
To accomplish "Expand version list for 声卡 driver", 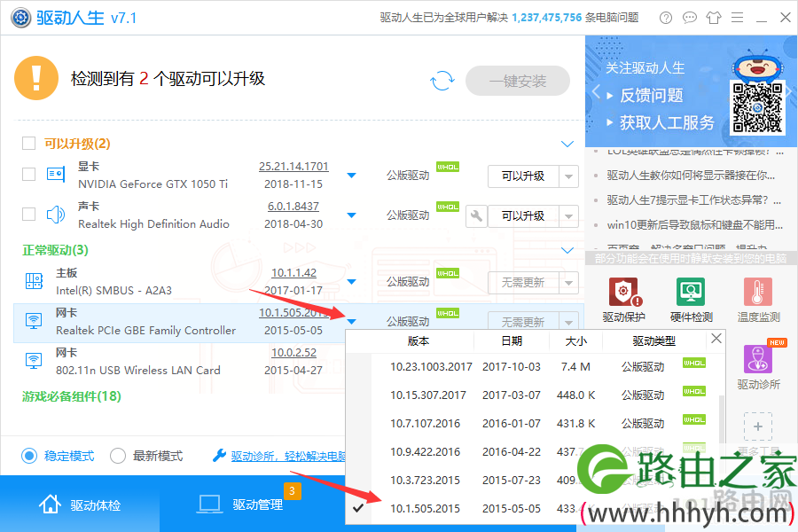I will pyautogui.click(x=351, y=215).
